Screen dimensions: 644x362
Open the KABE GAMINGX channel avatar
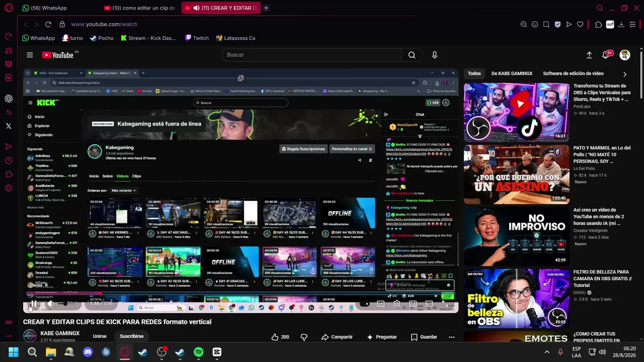coord(30,336)
